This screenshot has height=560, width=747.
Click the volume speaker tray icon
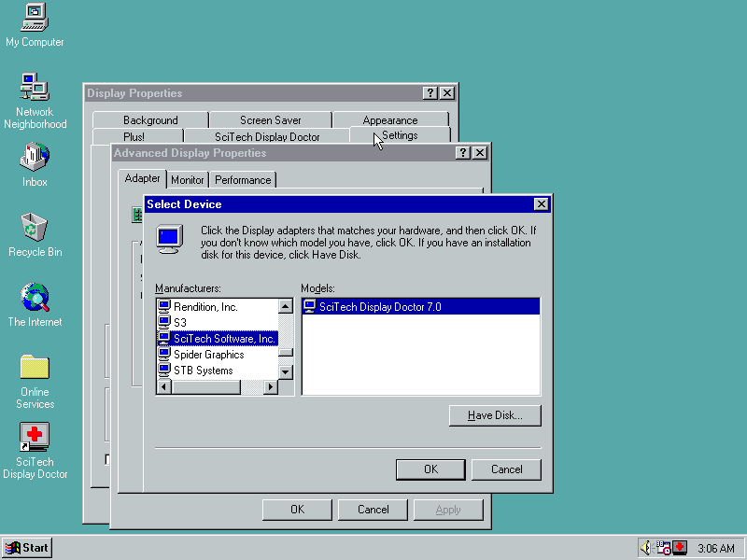645,548
